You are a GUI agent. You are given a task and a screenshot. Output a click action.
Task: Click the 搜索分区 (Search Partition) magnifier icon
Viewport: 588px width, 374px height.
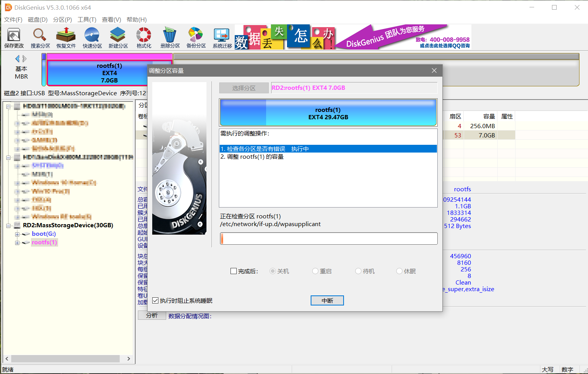click(40, 38)
